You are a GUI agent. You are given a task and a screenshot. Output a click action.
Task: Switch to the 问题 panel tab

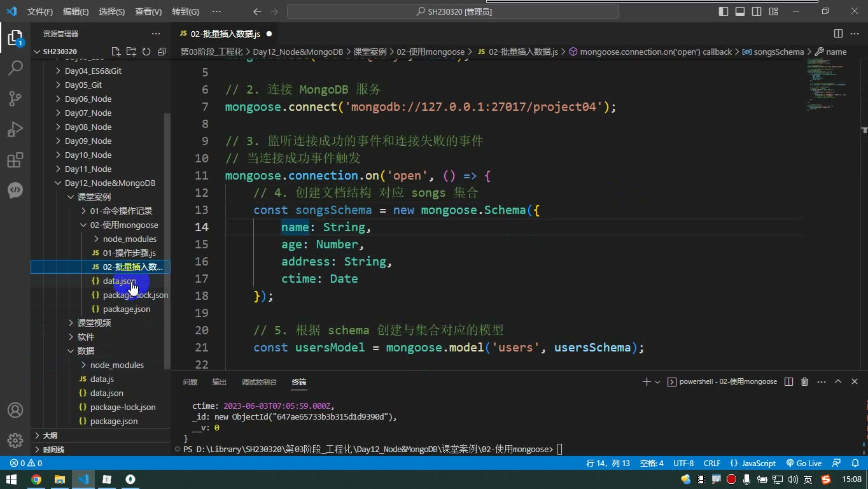pos(190,382)
